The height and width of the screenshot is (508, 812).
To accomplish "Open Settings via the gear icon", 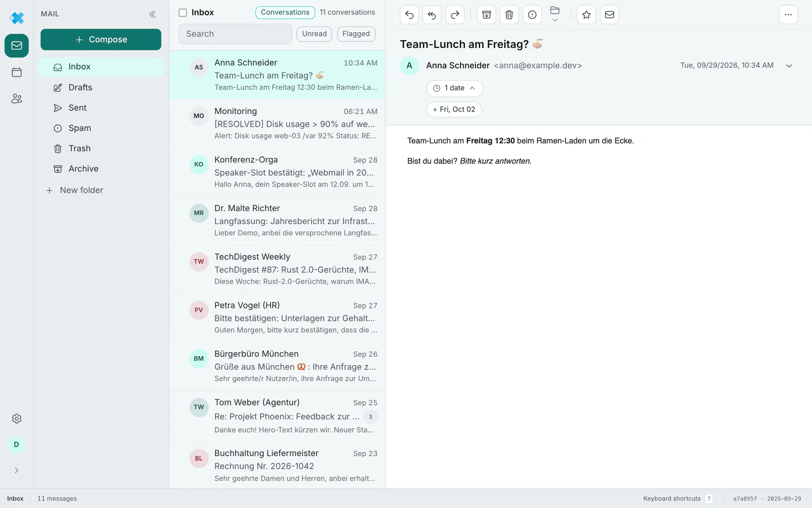I will coord(17,419).
